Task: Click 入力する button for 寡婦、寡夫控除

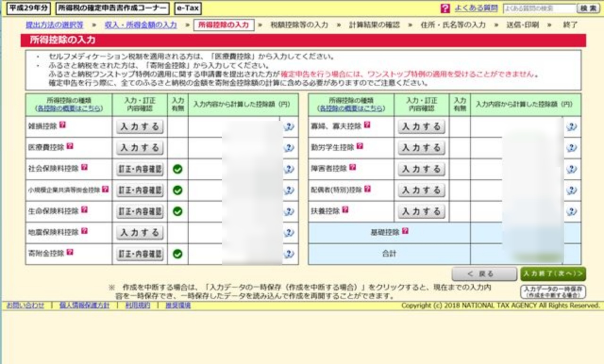Action: [421, 126]
